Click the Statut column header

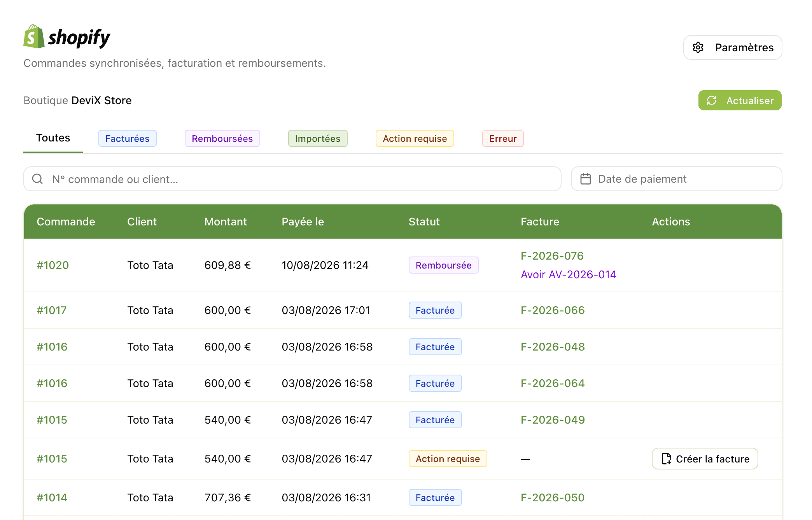(424, 222)
